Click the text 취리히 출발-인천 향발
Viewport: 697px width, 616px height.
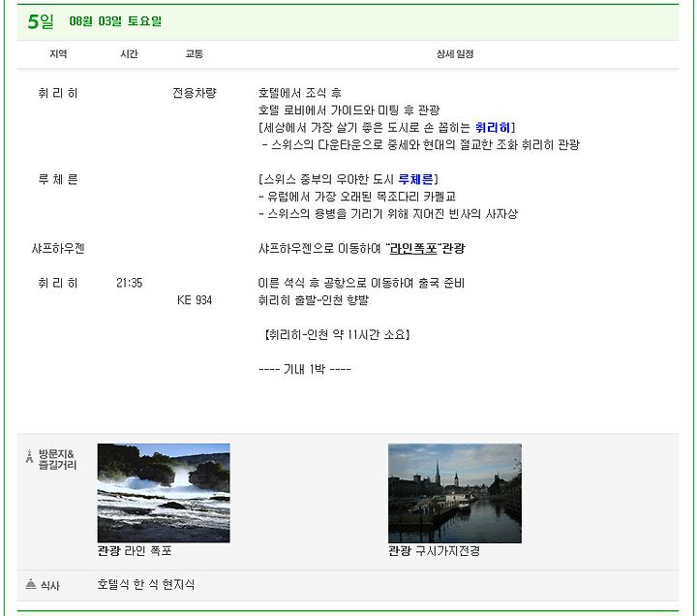[314, 300]
